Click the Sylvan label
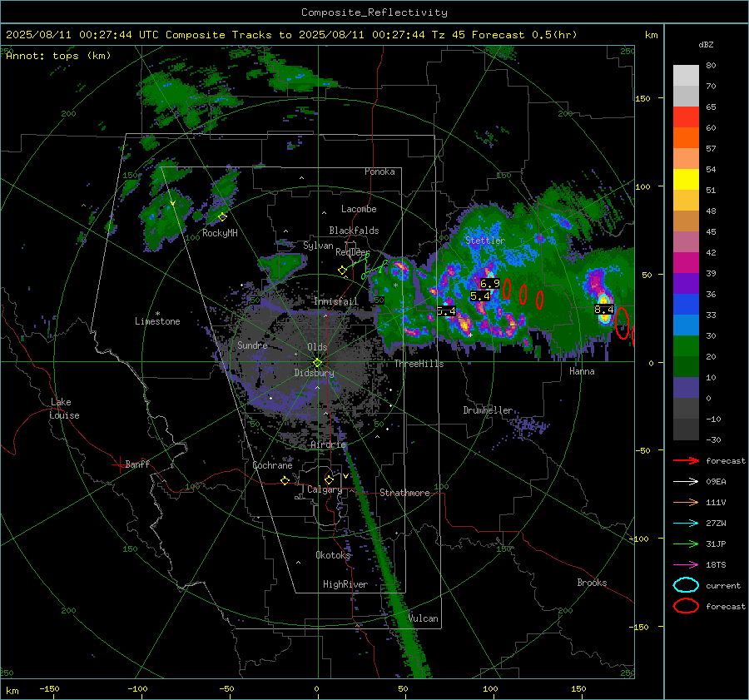749x700 pixels. [x=318, y=246]
